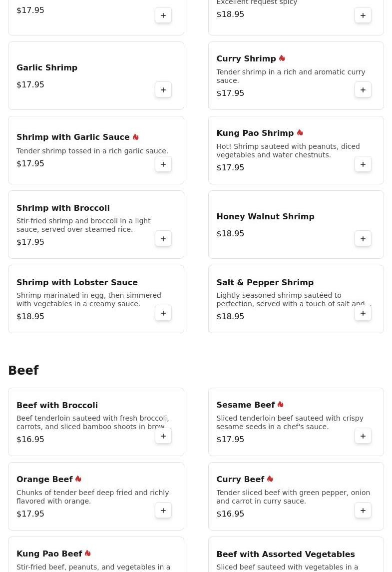The height and width of the screenshot is (572, 392).
Task: Click the flame icon next to Orange Beef
Action: click(x=78, y=479)
